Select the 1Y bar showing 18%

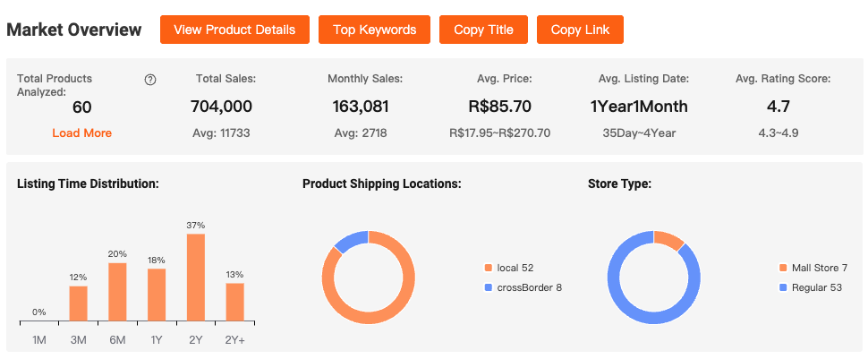tap(157, 295)
